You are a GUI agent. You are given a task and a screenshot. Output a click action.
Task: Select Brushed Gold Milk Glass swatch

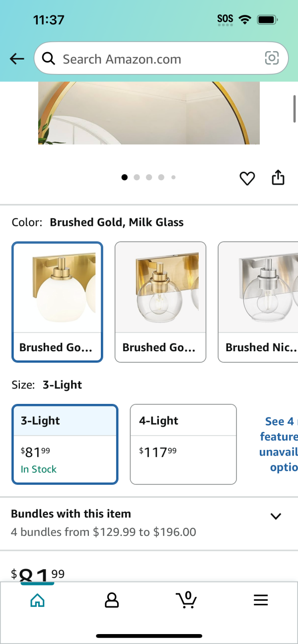tap(57, 302)
